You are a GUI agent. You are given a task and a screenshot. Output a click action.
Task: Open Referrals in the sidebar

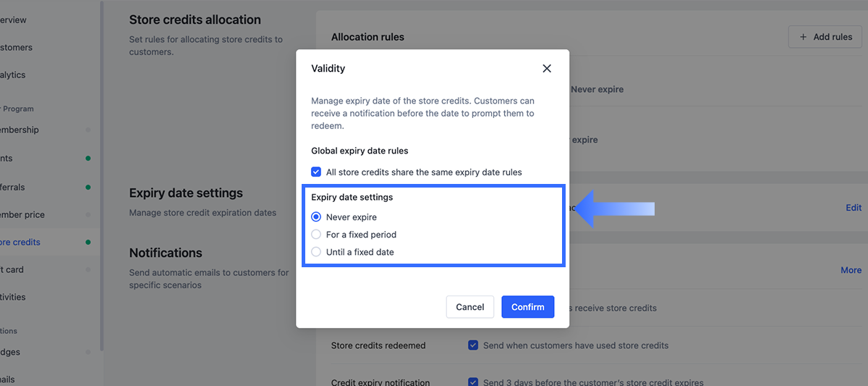point(13,187)
